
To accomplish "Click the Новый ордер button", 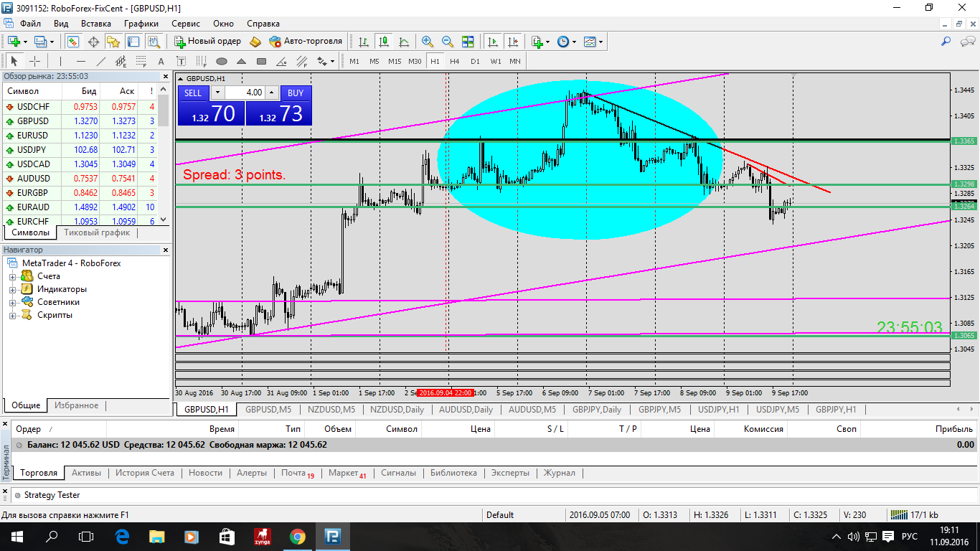I will click(x=208, y=42).
